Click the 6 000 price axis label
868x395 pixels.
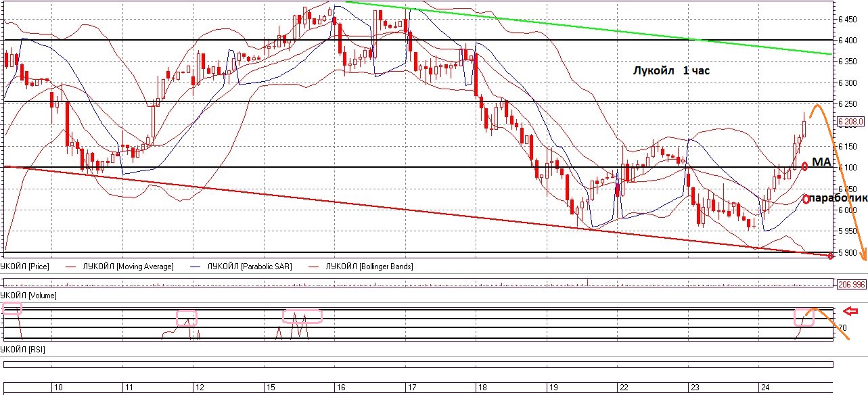click(848, 210)
